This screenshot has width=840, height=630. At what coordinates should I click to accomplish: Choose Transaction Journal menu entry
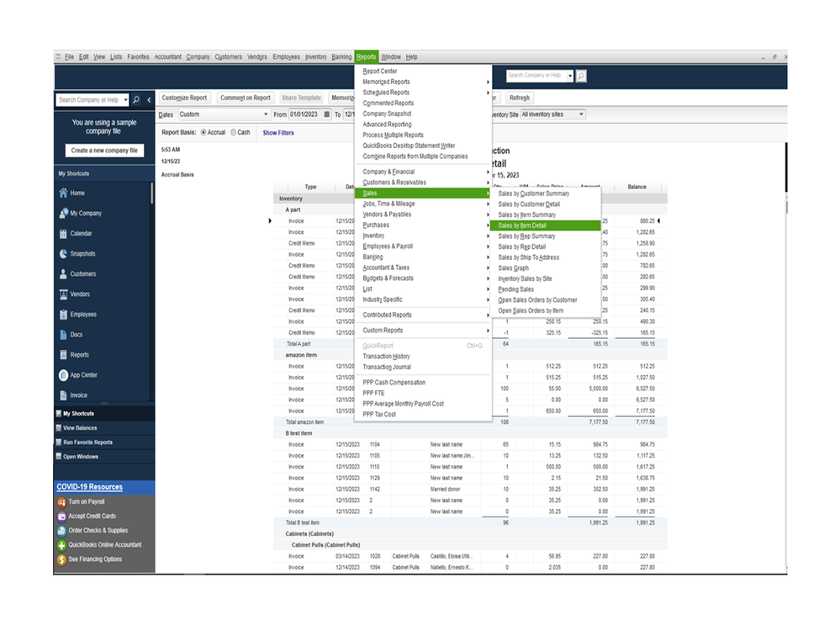pos(423,367)
